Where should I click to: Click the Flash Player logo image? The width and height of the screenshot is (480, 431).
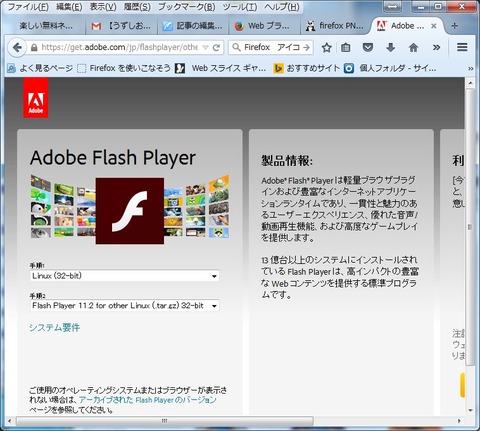coord(130,211)
